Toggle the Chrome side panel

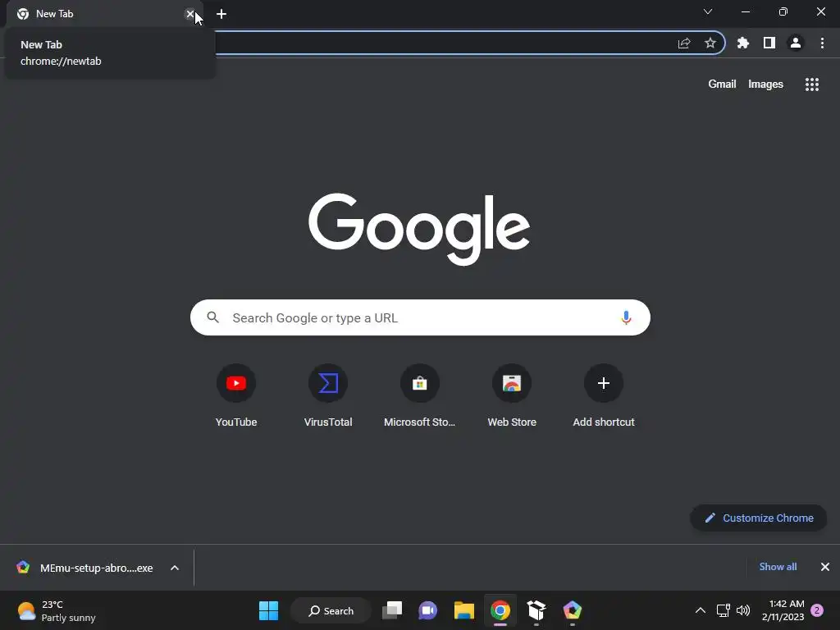tap(769, 43)
